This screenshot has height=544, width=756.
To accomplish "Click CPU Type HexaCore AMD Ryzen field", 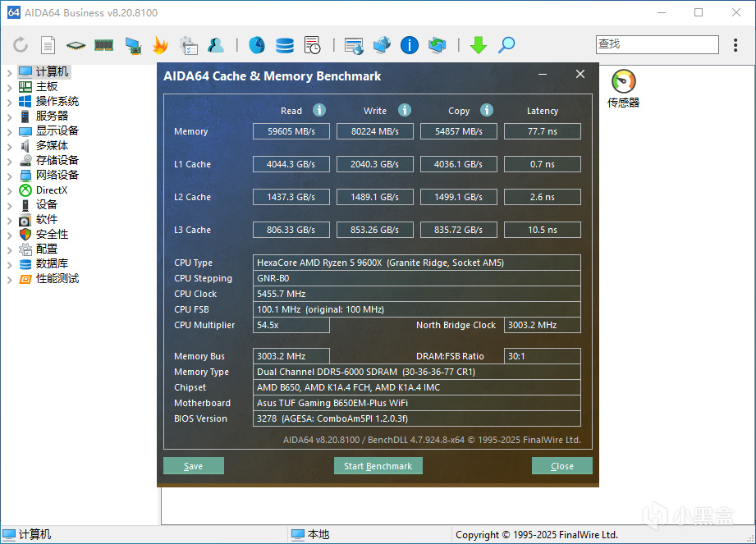I will coord(416,263).
